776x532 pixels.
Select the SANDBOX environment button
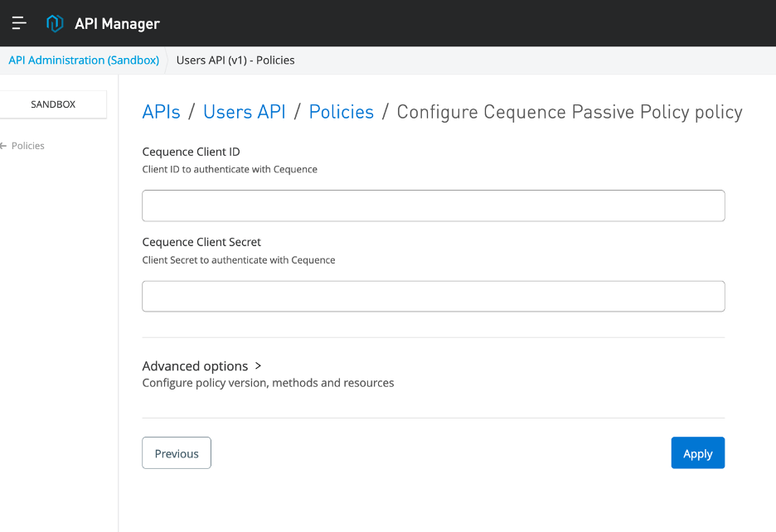tap(53, 104)
